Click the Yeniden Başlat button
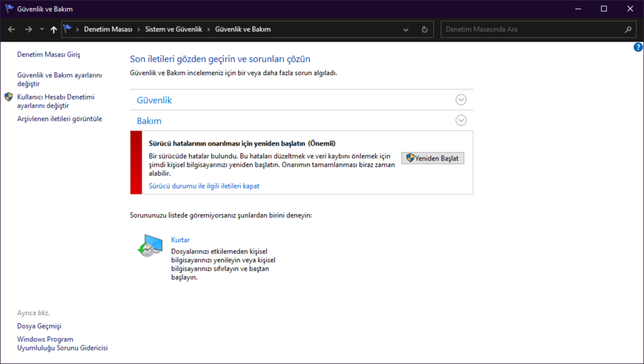 433,158
